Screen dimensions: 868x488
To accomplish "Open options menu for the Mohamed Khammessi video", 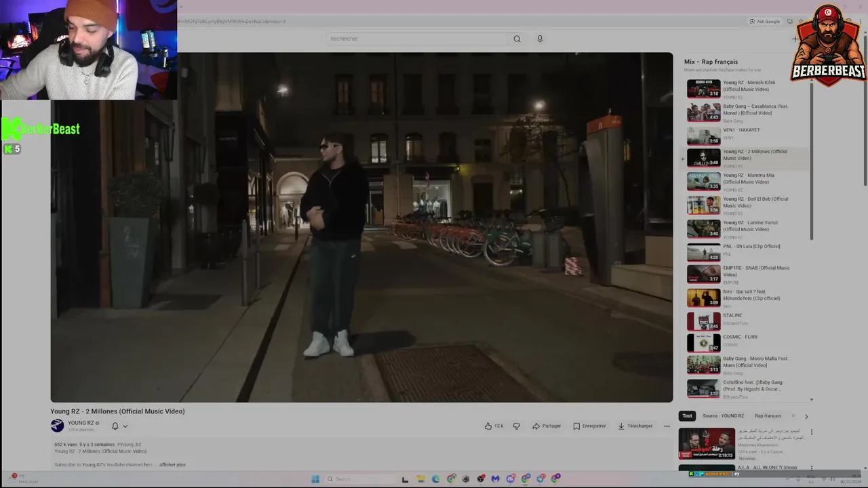I will 811,432.
